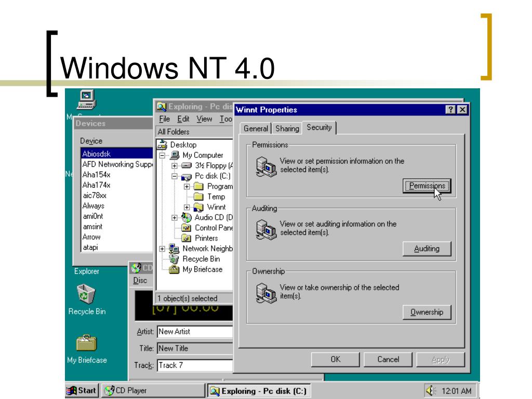Select ami0nt in the Devices list

tap(117, 216)
